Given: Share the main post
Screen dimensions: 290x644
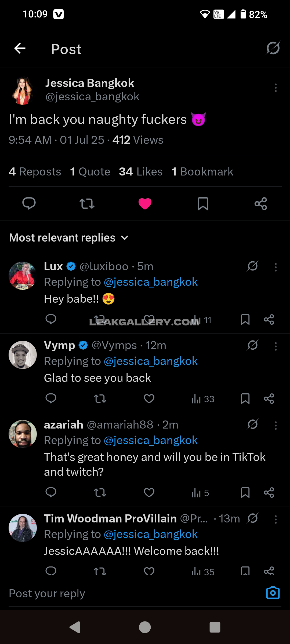Looking at the screenshot, I should coord(260,203).
